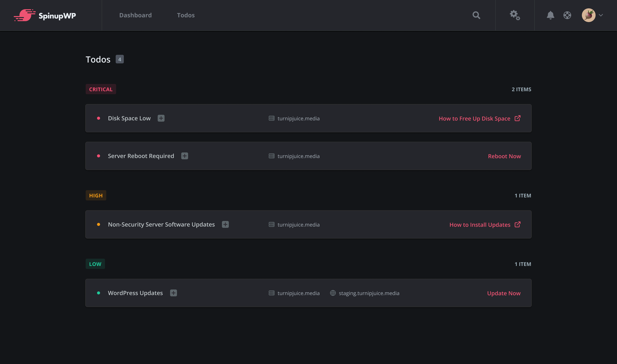Click the HIGH priority label
Screen dimensions: 617x364
tap(96, 195)
